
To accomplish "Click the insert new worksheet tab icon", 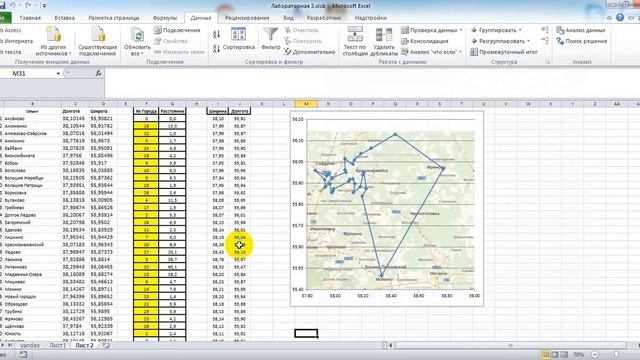I will (105, 345).
